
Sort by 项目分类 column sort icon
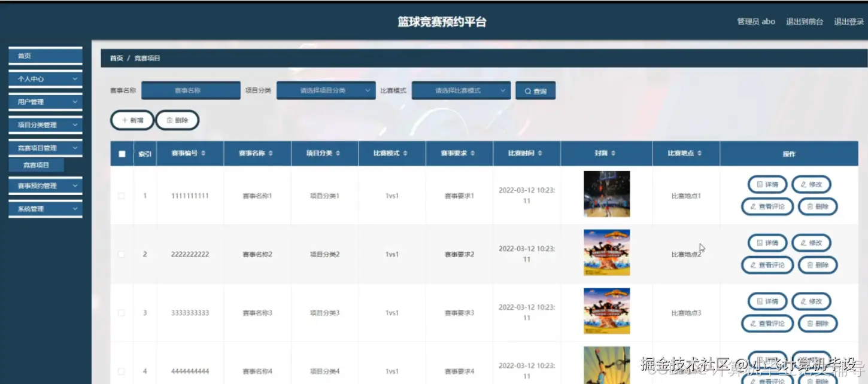tap(338, 154)
